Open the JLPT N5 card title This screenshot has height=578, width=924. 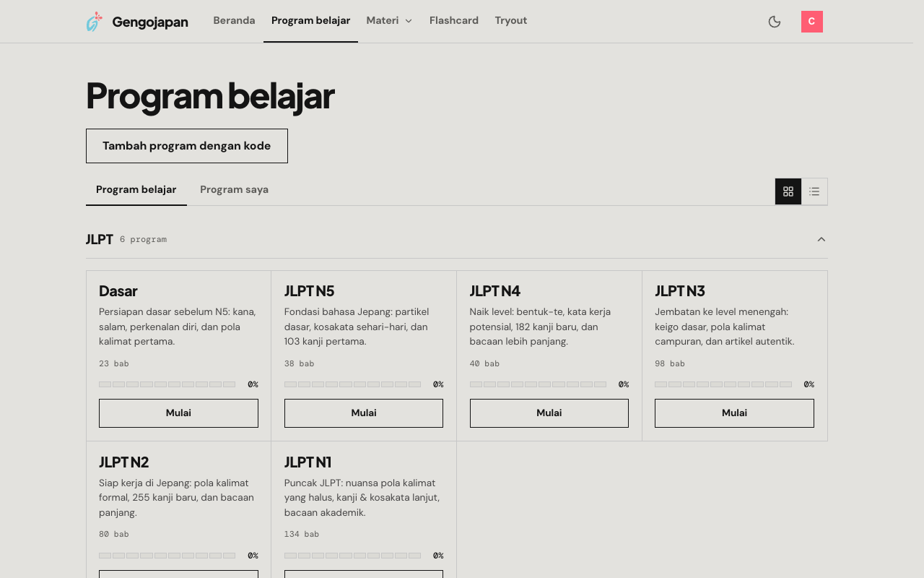[310, 291]
